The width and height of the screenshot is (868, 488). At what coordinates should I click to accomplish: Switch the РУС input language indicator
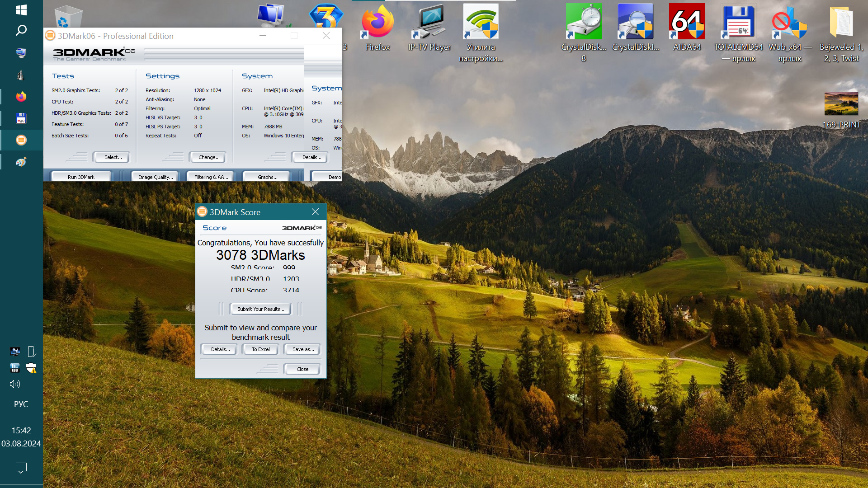[21, 404]
